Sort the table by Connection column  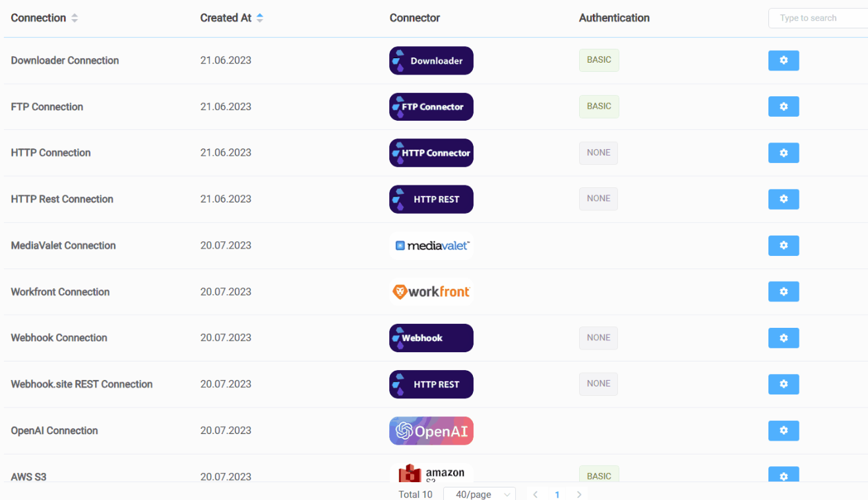coord(75,18)
